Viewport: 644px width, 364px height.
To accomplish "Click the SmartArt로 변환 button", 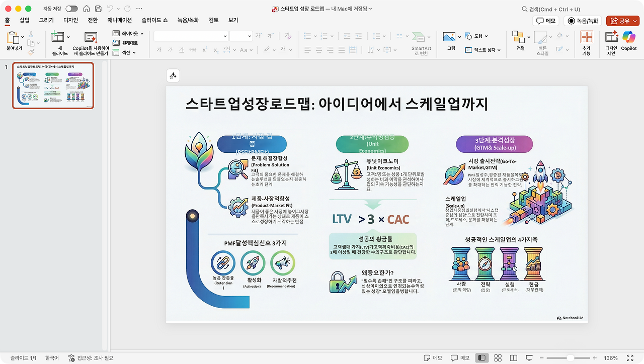I will [x=421, y=44].
